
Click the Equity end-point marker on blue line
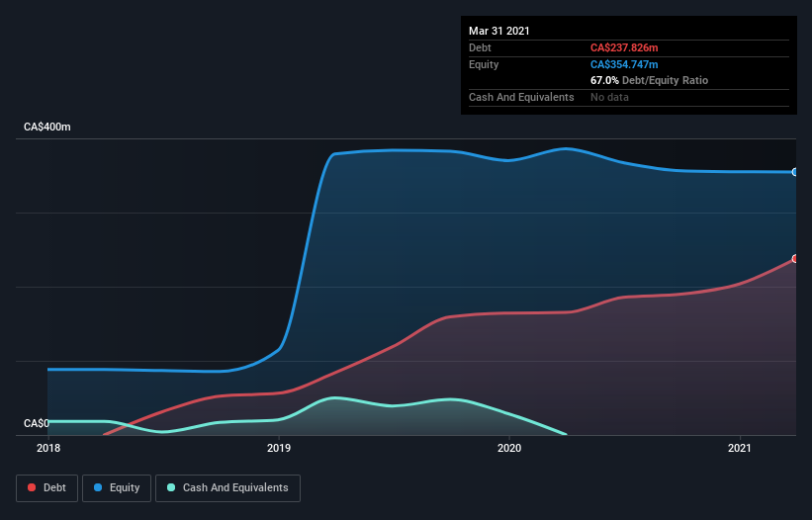[x=794, y=172]
